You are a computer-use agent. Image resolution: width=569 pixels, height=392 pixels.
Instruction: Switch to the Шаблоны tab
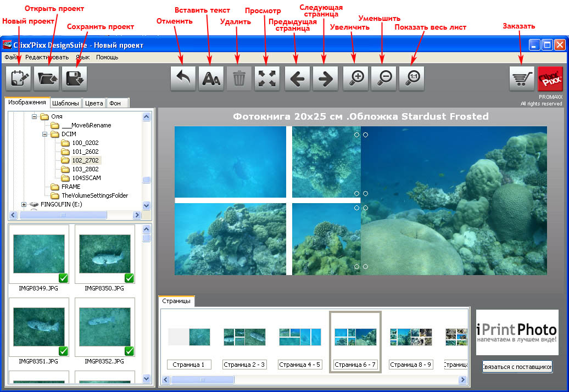66,103
